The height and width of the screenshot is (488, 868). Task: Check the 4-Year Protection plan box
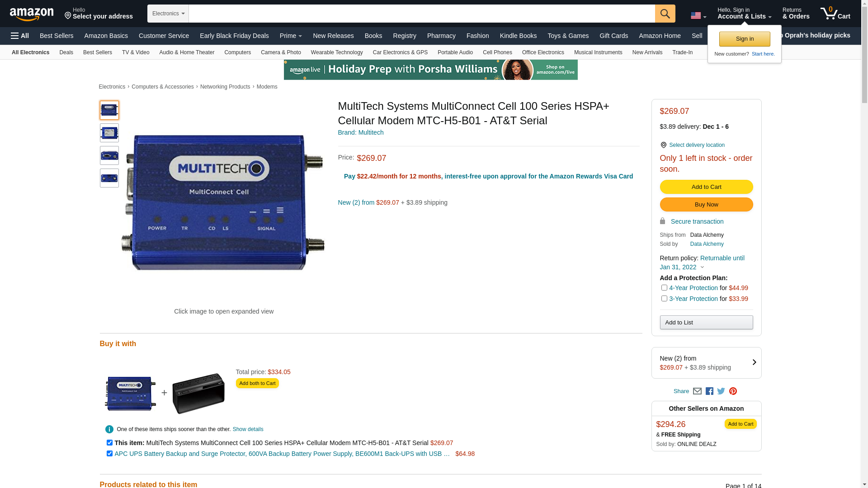coord(664,288)
